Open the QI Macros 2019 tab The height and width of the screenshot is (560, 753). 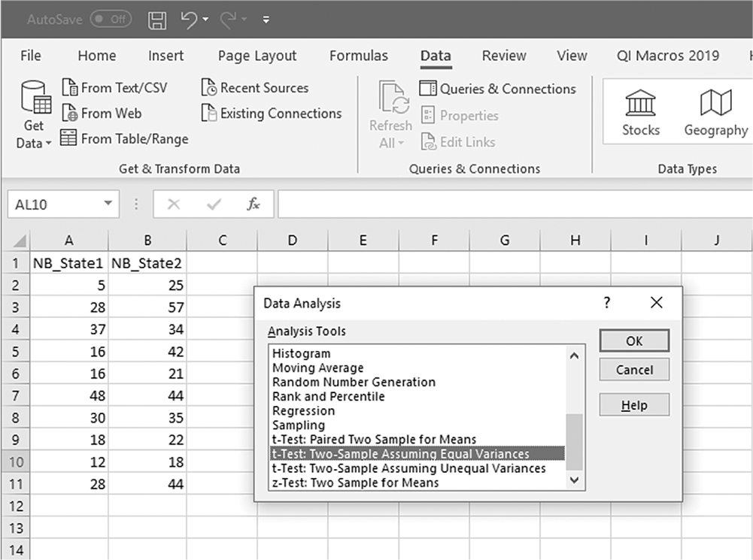pos(668,56)
